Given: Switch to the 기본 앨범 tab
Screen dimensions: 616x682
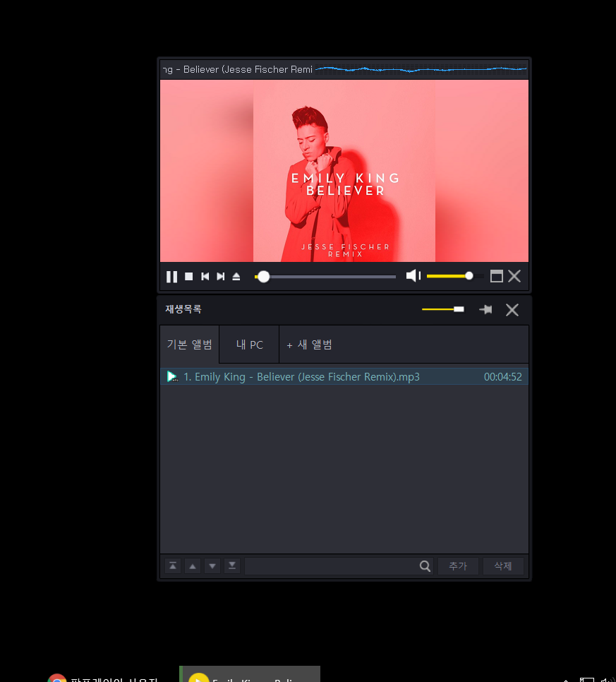Looking at the screenshot, I should click(x=189, y=345).
